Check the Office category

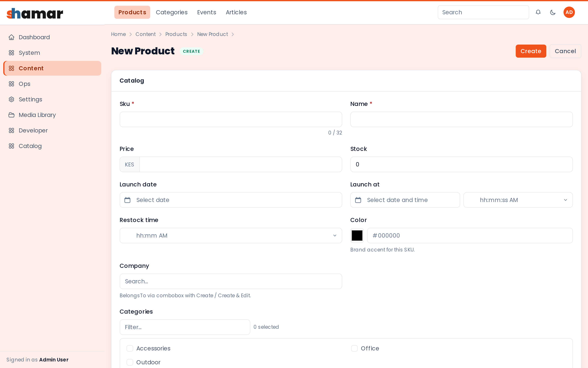pyautogui.click(x=354, y=348)
